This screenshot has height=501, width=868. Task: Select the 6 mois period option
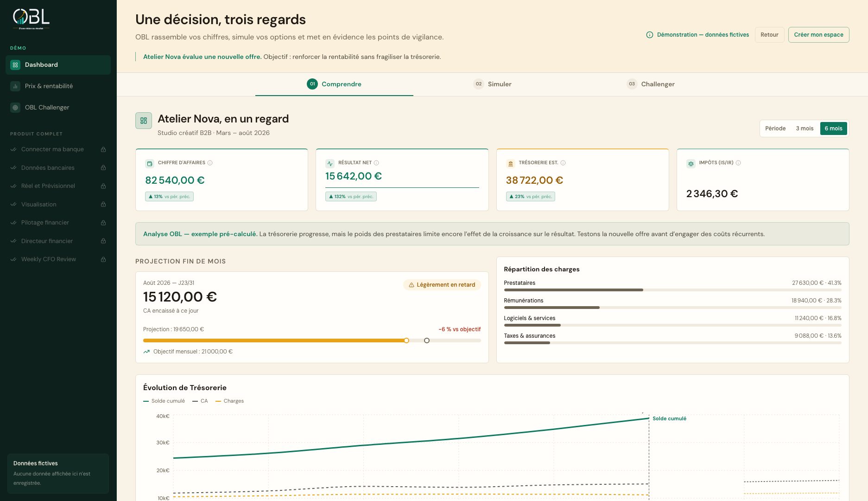833,128
